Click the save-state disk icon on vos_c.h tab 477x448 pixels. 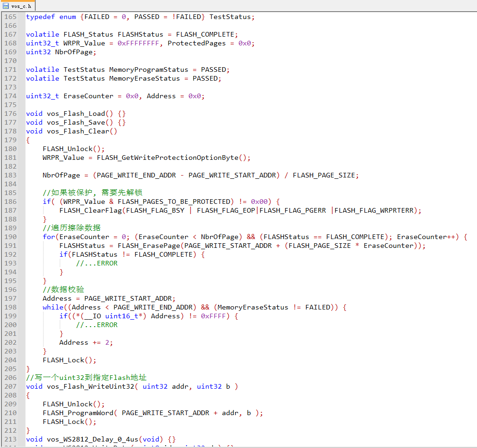6,6
